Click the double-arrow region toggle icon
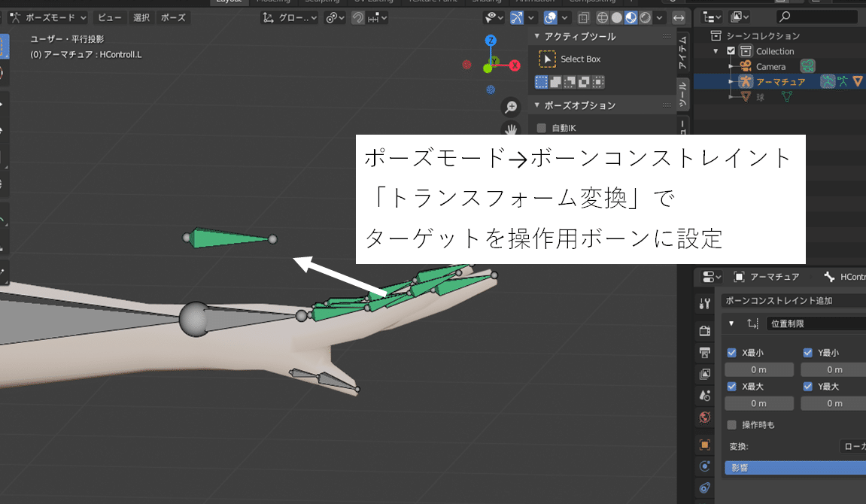 pyautogui.click(x=679, y=17)
